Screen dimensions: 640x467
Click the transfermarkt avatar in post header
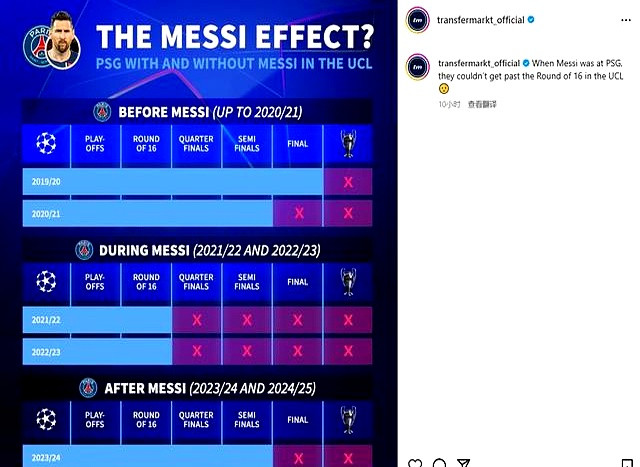[x=417, y=20]
